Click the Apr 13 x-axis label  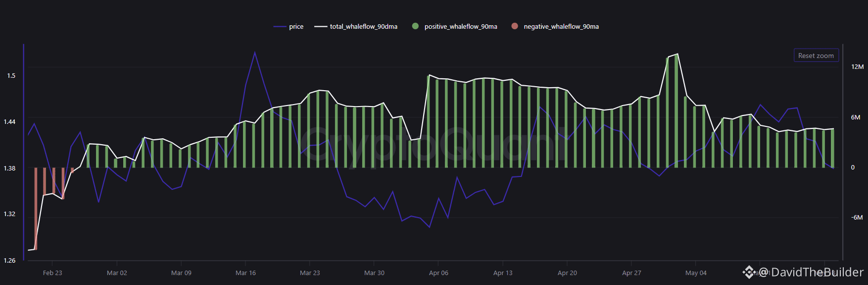click(x=503, y=273)
